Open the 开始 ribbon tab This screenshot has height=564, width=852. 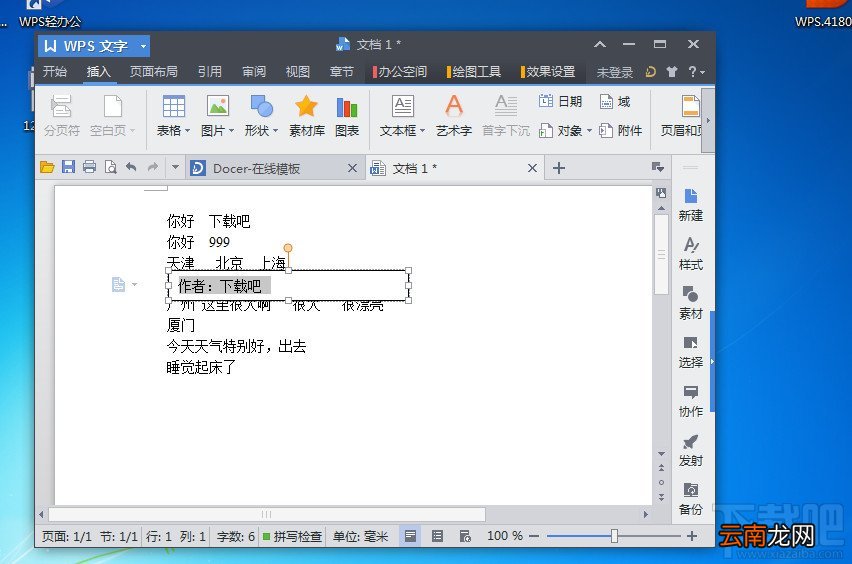coord(55,72)
